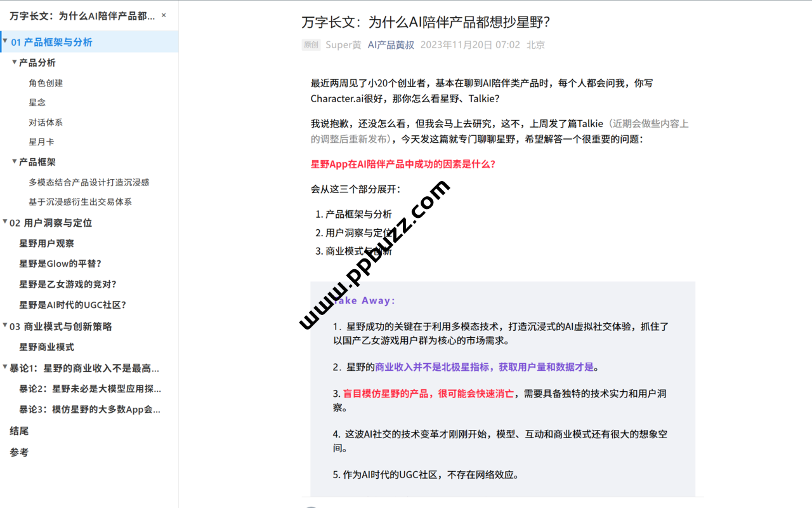Screen dimensions: 812x508
Task: Jump to the '产品分析' outline heading
Action: (x=37, y=62)
